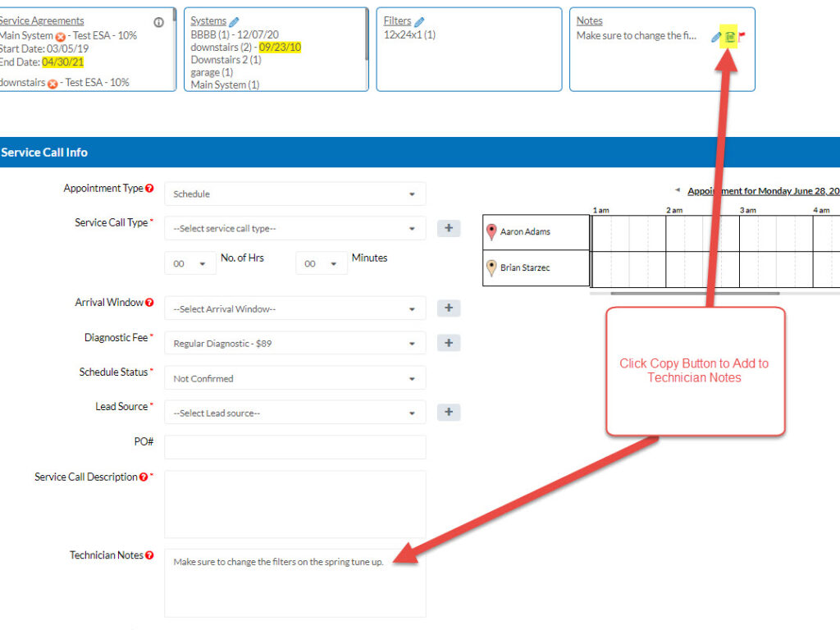Open the Diagnostic Fee dropdown
Viewport: 840px width, 630px height.
(295, 343)
